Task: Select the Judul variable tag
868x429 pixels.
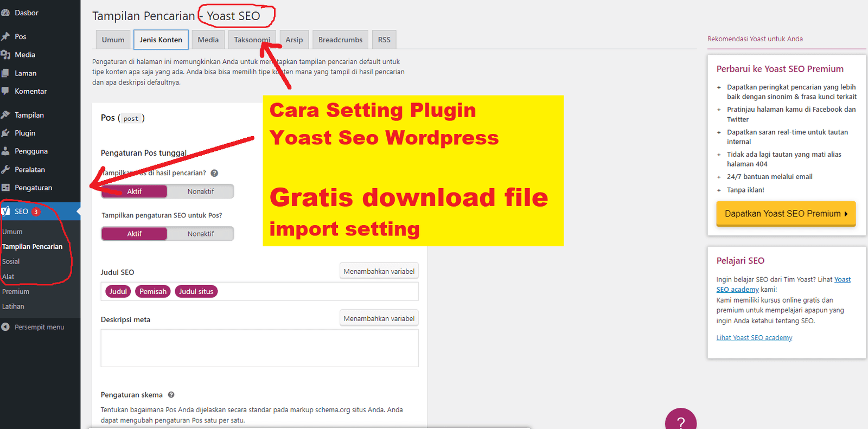Action: 118,291
